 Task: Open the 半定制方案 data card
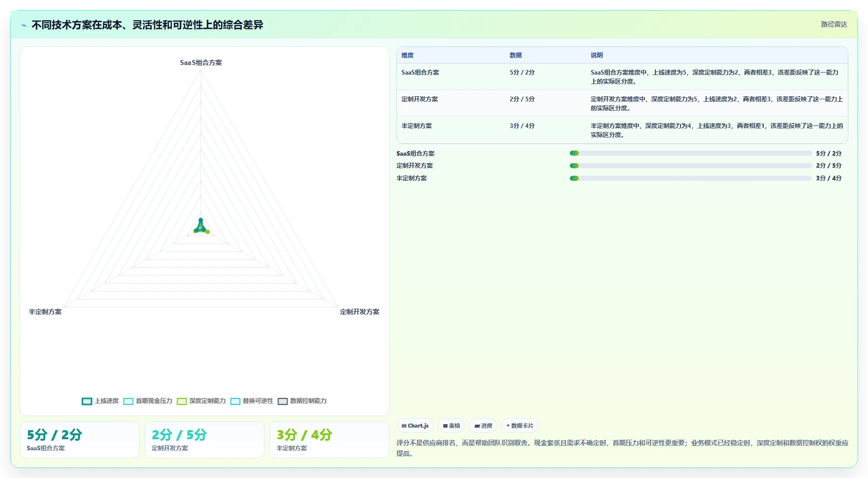(329, 440)
